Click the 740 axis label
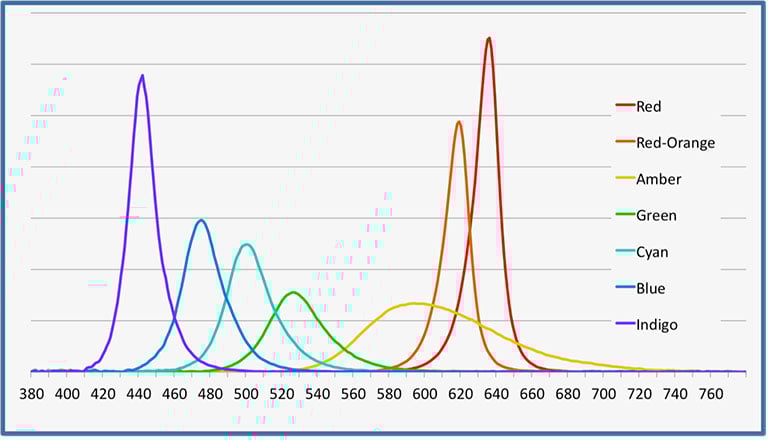This screenshot has height=440, width=770. (675, 394)
